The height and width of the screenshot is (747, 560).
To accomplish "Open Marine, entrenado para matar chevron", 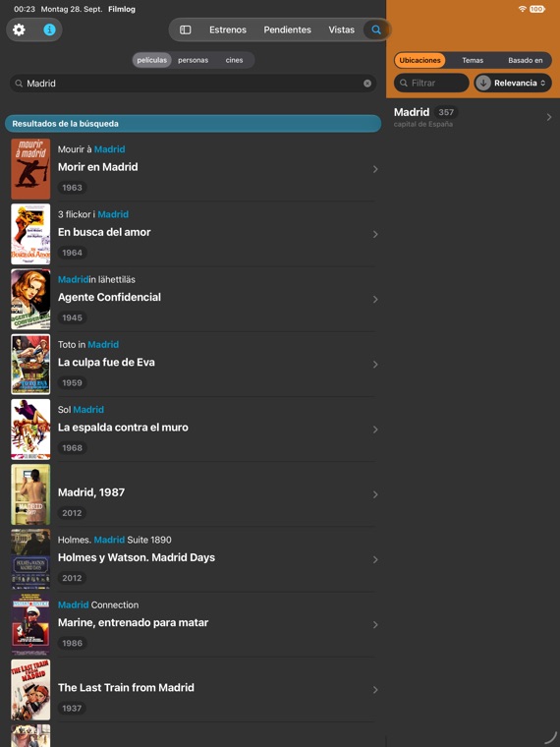I will (x=375, y=624).
